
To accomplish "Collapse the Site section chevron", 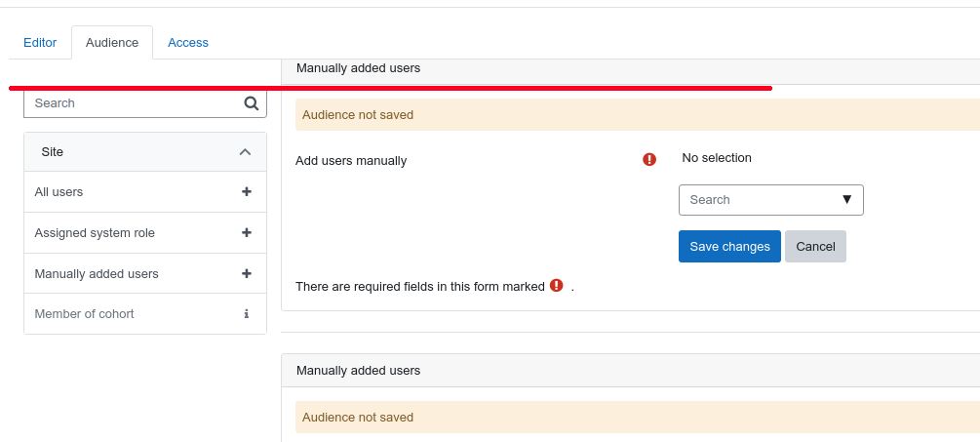I will [245, 152].
